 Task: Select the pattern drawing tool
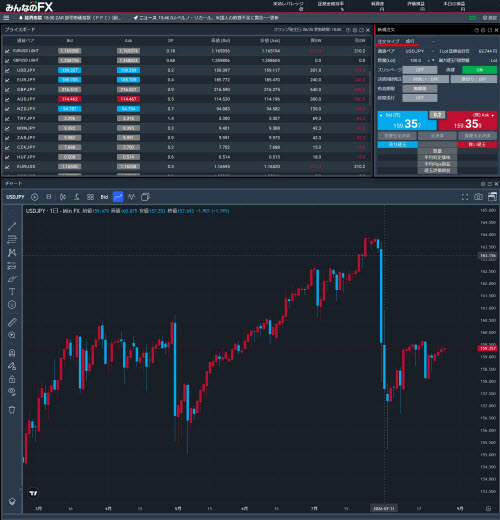(12, 253)
